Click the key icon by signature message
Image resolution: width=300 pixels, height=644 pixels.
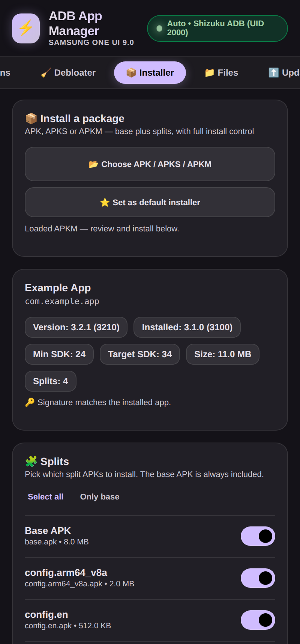30,402
